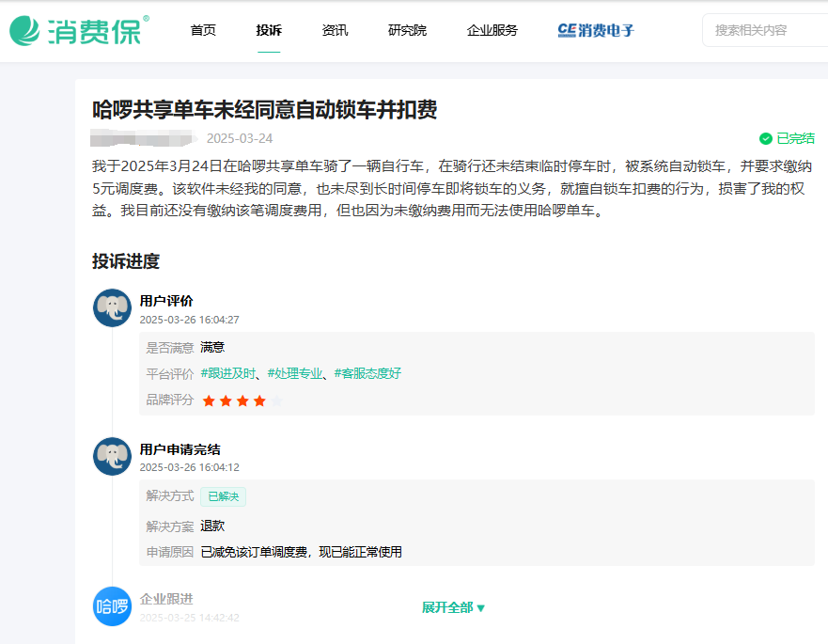Select the 投诉 navigation tab

click(269, 31)
